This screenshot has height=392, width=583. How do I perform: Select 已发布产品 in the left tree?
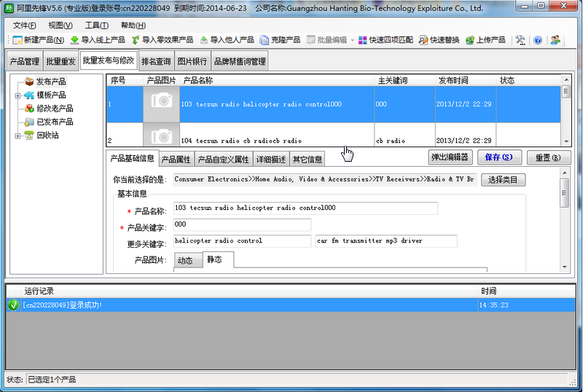55,122
